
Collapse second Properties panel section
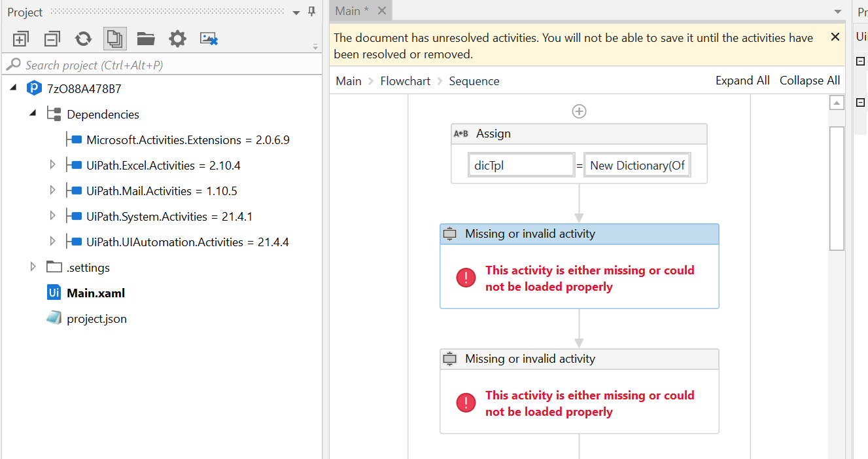pos(861,103)
